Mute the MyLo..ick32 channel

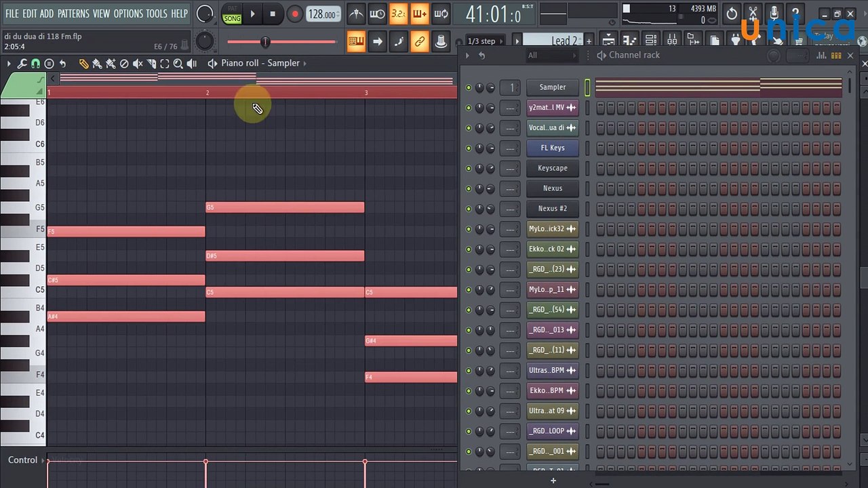click(x=469, y=229)
